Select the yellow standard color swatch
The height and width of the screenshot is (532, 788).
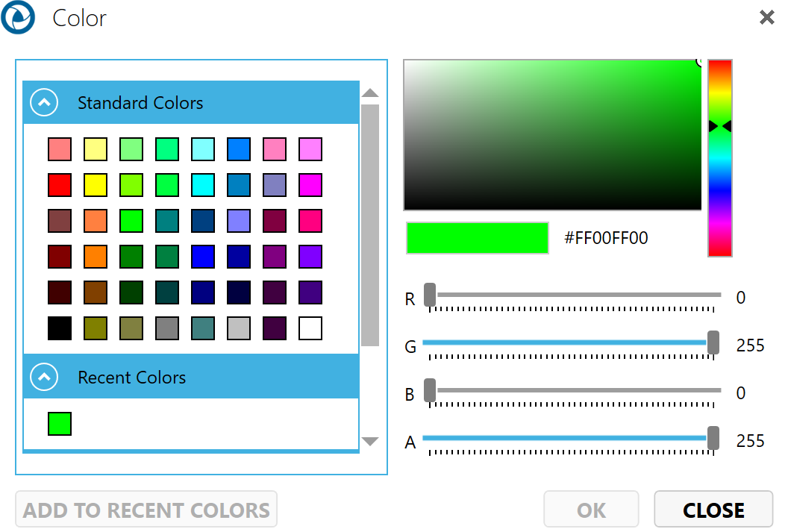[x=96, y=185]
